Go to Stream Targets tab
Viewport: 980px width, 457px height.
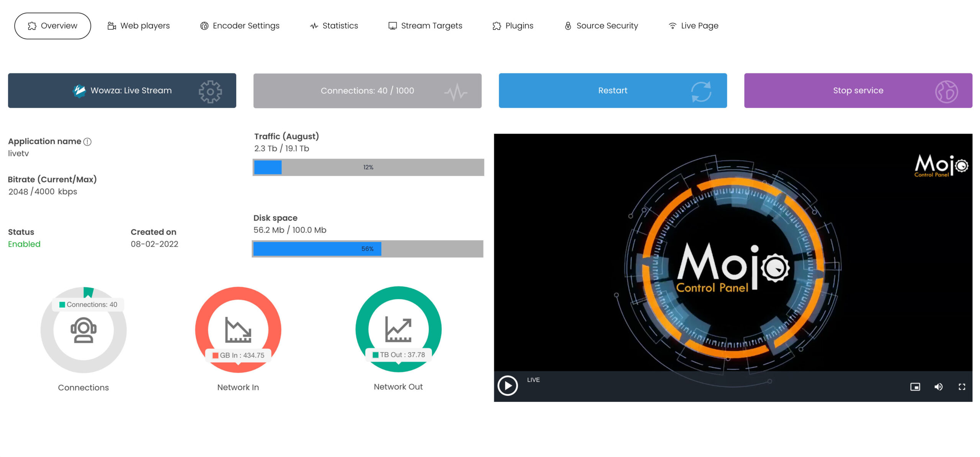tap(425, 26)
